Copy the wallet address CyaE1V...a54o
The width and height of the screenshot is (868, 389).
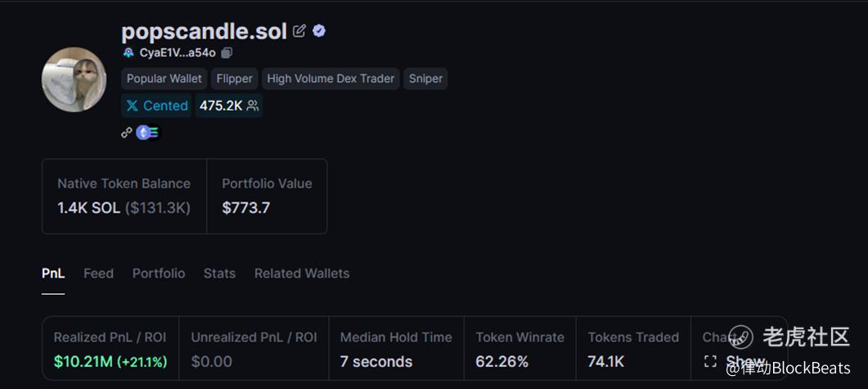point(227,52)
